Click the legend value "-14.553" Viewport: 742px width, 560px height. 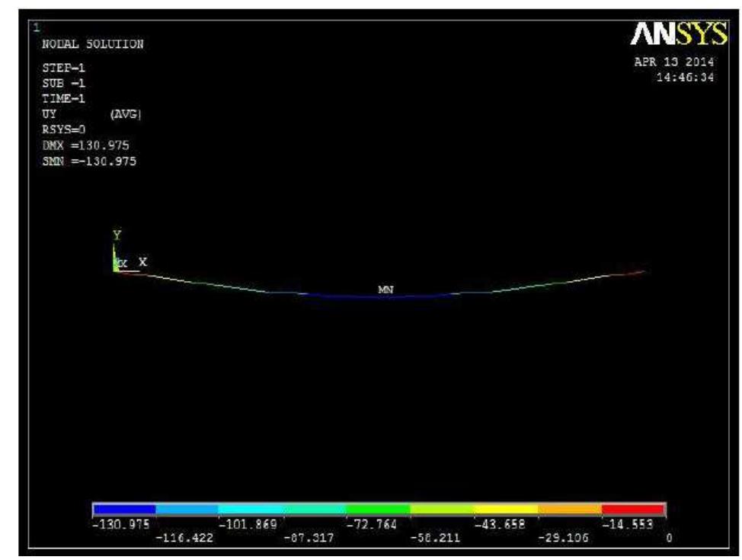628,524
